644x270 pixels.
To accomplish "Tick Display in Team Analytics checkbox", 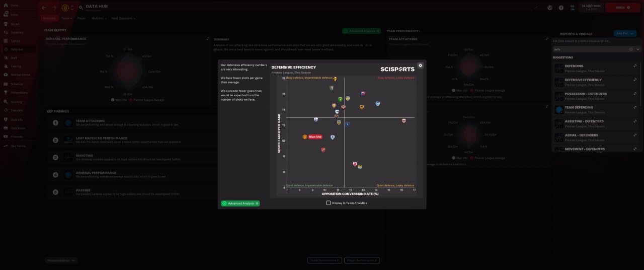I will coord(328,203).
